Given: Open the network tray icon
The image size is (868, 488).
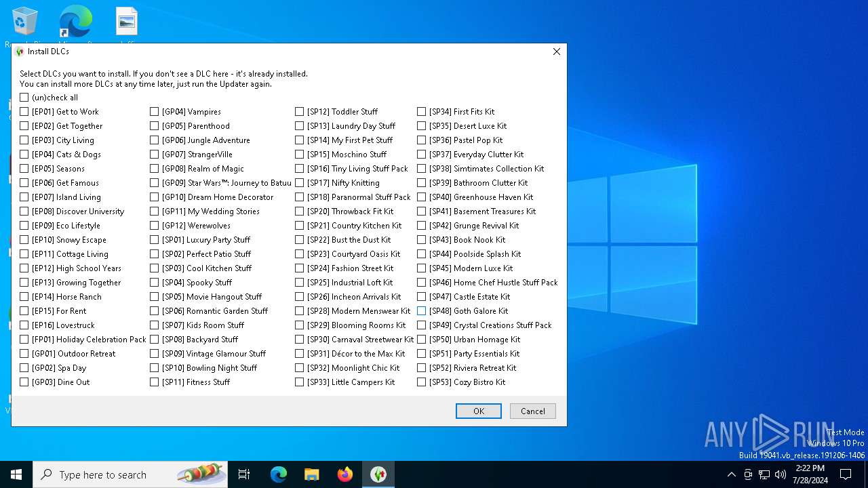Looking at the screenshot, I should (764, 474).
